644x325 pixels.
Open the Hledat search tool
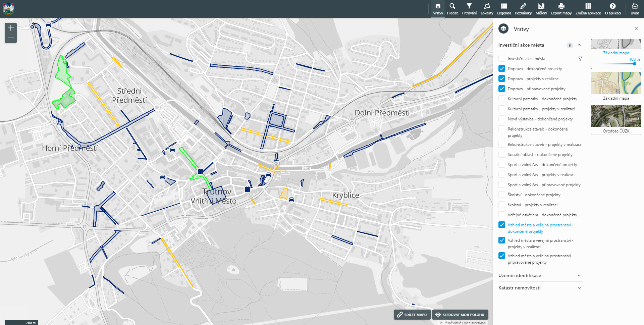[x=452, y=9]
